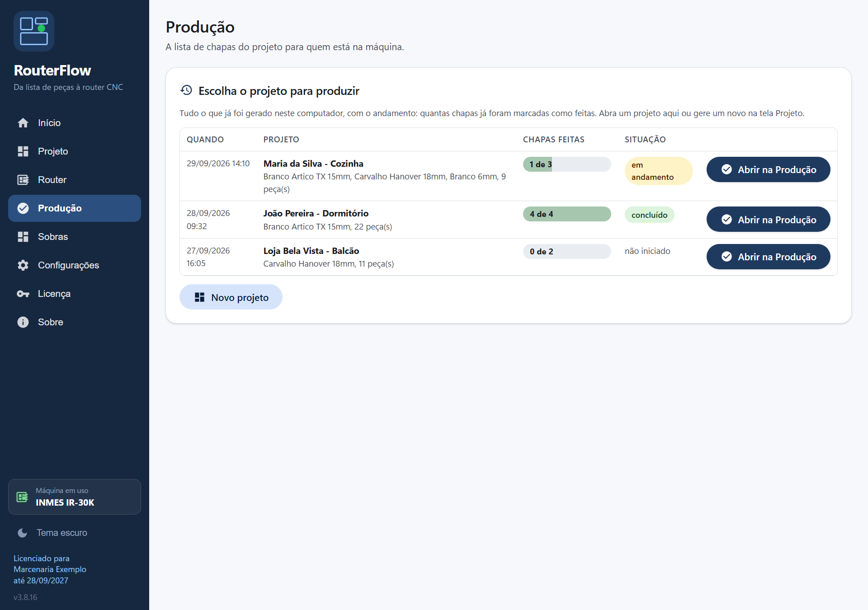Click the date '28/09/2026 09:32'
Screen dimensions: 868x610
click(x=208, y=220)
